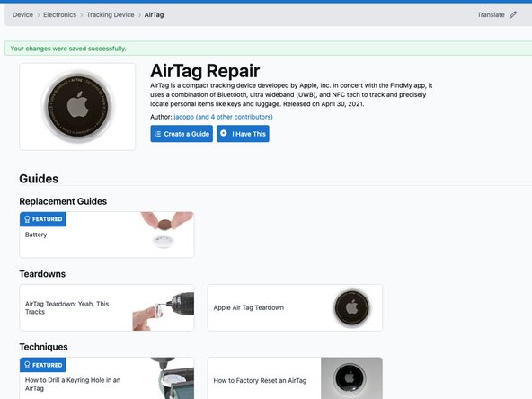Navigate to Tracking Device breadcrumb
The image size is (532, 399).
[111, 15]
